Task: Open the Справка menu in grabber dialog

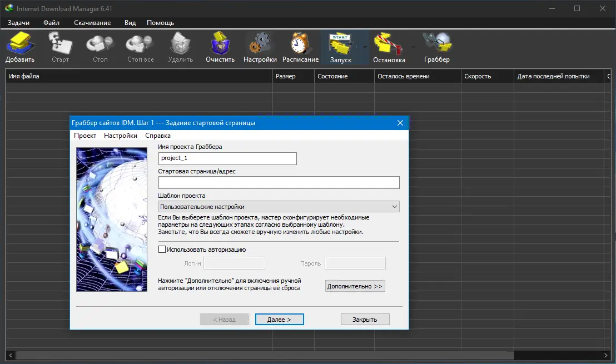Action: [x=157, y=136]
